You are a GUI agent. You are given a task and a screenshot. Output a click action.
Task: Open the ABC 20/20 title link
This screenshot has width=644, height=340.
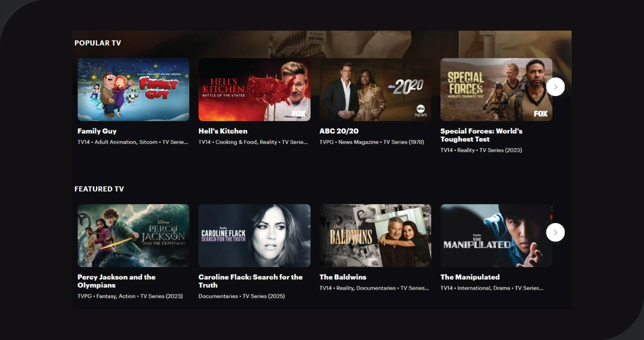point(339,131)
